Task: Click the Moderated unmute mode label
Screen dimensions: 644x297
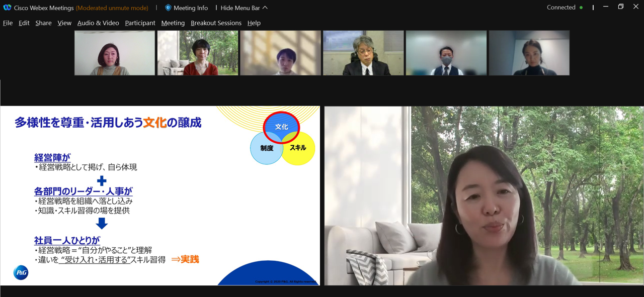Action: click(x=112, y=8)
